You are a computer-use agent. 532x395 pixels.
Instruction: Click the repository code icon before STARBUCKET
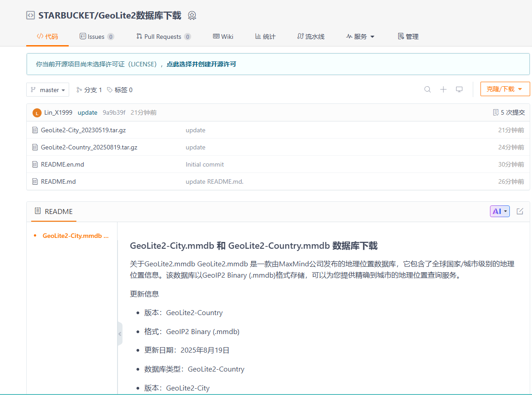pos(30,15)
